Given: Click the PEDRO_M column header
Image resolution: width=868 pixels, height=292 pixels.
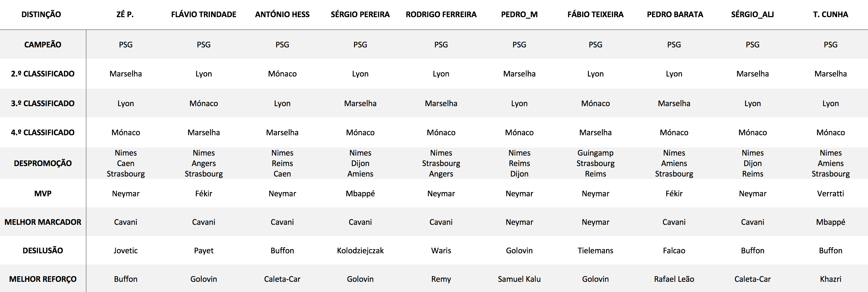Looking at the screenshot, I should click(x=519, y=15).
